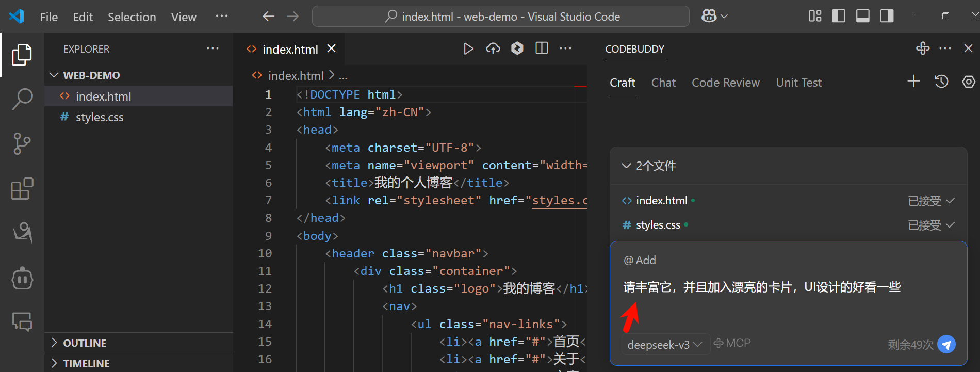Click the MCP button
The height and width of the screenshot is (372, 980).
(x=732, y=343)
